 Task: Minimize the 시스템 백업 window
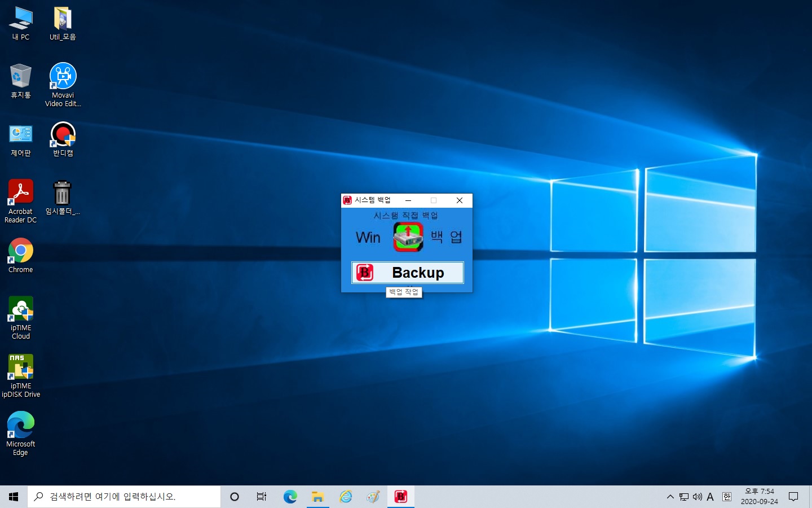click(x=408, y=200)
